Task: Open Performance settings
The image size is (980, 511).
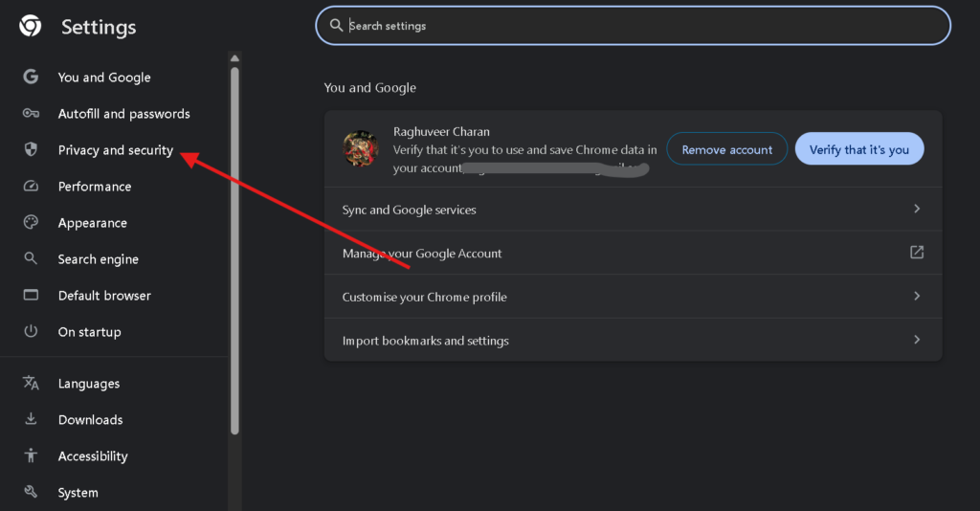Action: 95,187
